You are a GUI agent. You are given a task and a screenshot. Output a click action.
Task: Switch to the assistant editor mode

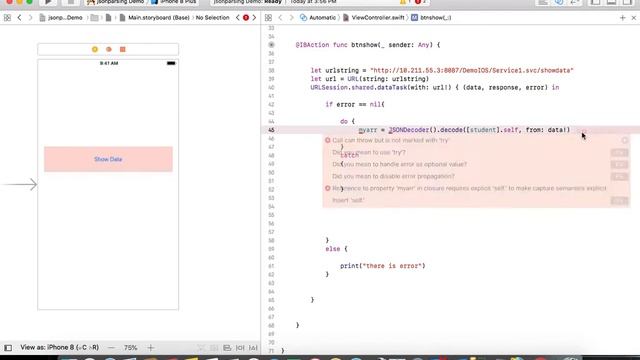(558, 2)
